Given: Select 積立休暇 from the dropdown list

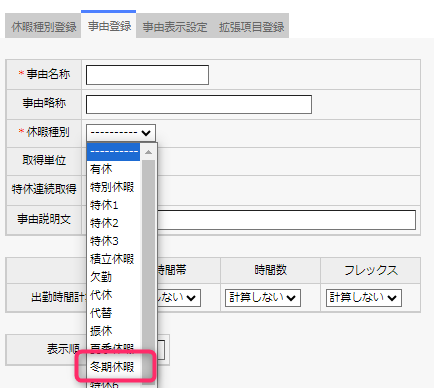Looking at the screenshot, I should pyautogui.click(x=113, y=259).
